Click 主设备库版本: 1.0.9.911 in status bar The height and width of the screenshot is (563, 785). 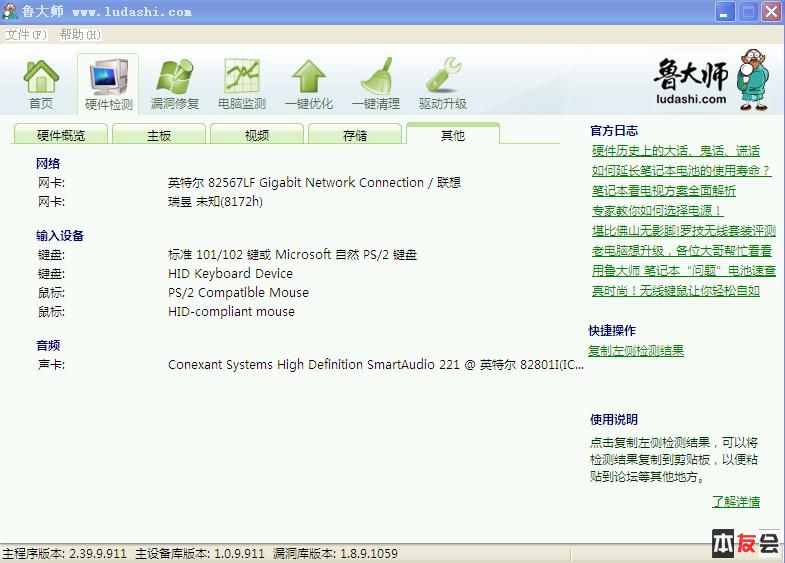[x=200, y=553]
